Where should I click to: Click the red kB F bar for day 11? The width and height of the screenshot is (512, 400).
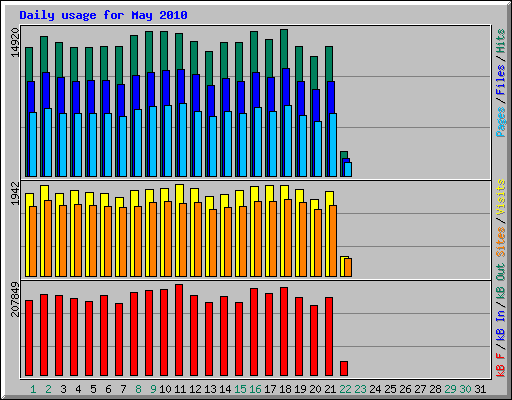pos(179,330)
